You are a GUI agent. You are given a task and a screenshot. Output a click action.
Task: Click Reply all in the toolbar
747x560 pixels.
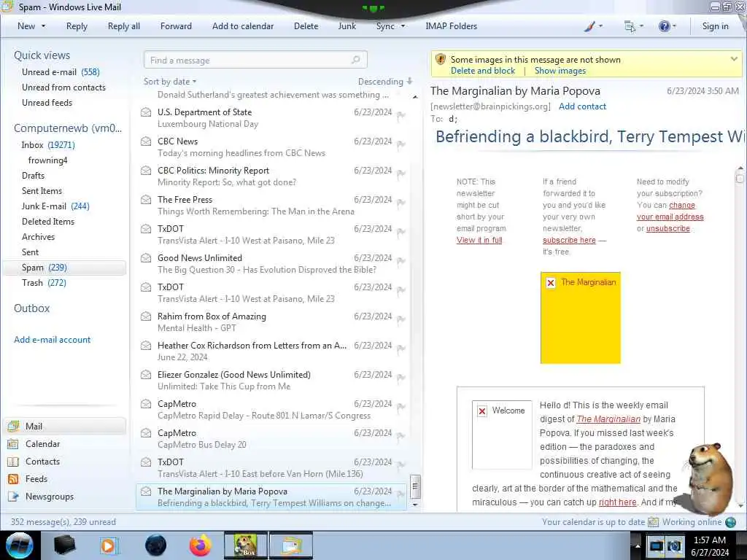(124, 26)
